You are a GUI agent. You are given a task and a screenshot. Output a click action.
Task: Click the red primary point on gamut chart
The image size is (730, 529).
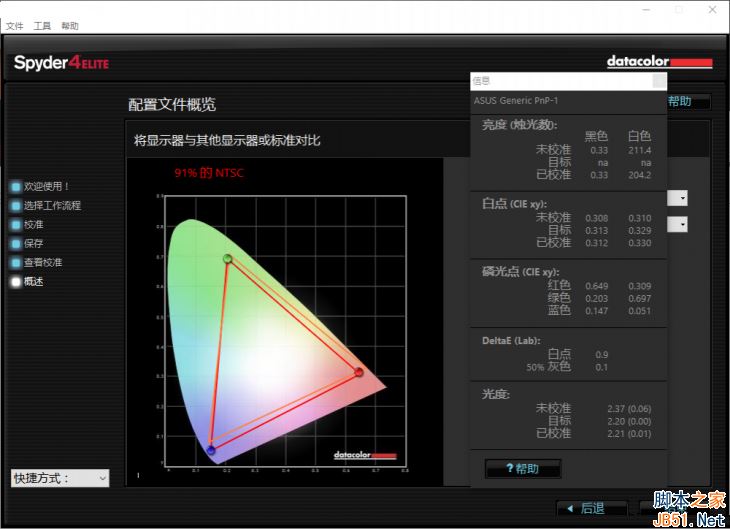point(358,372)
